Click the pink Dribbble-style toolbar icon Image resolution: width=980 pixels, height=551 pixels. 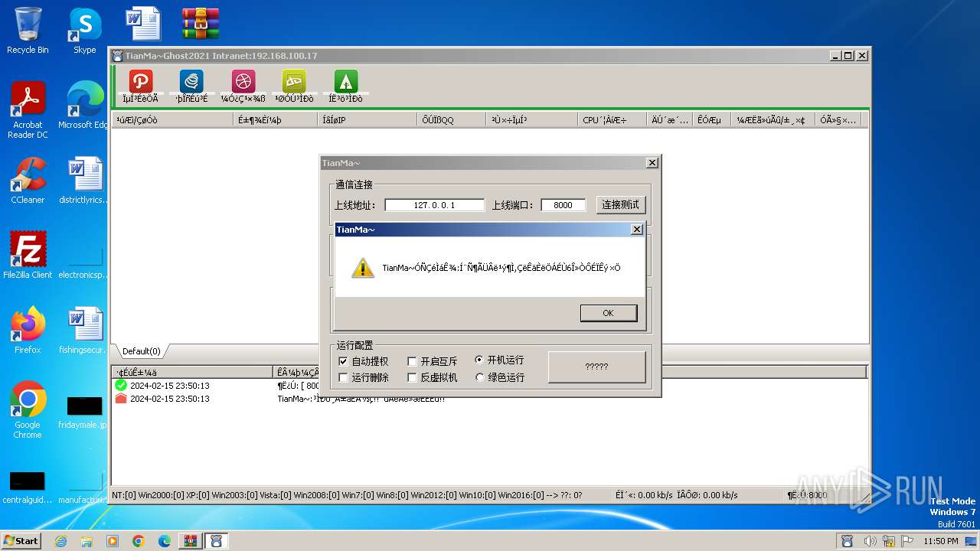click(x=243, y=81)
